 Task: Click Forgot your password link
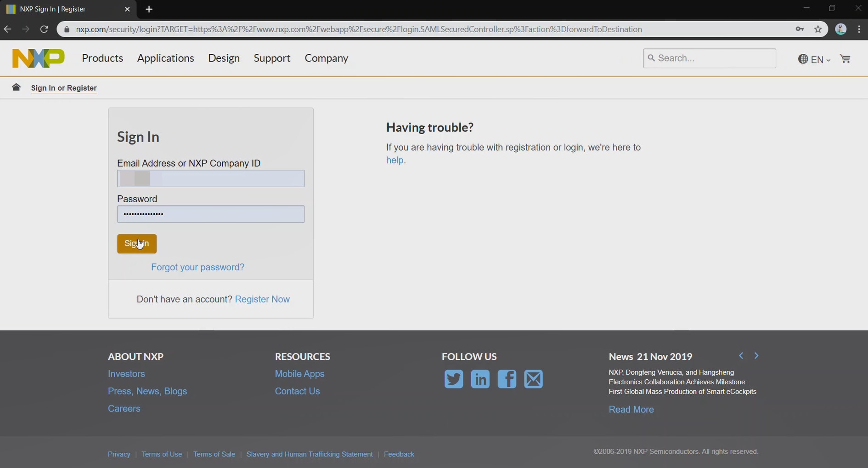[x=197, y=267]
